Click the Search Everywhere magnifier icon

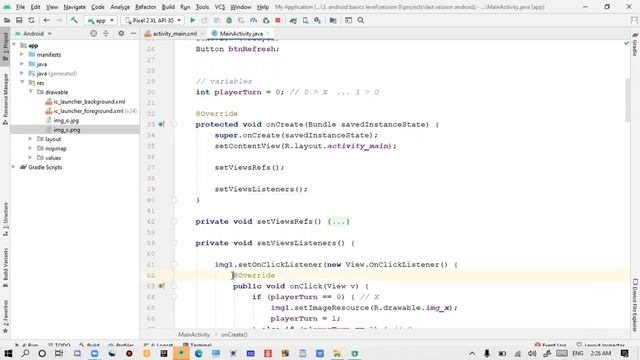[361, 20]
